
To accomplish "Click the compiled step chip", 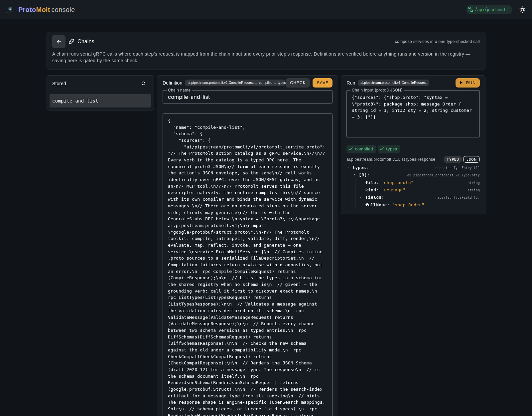I will click(x=361, y=149).
